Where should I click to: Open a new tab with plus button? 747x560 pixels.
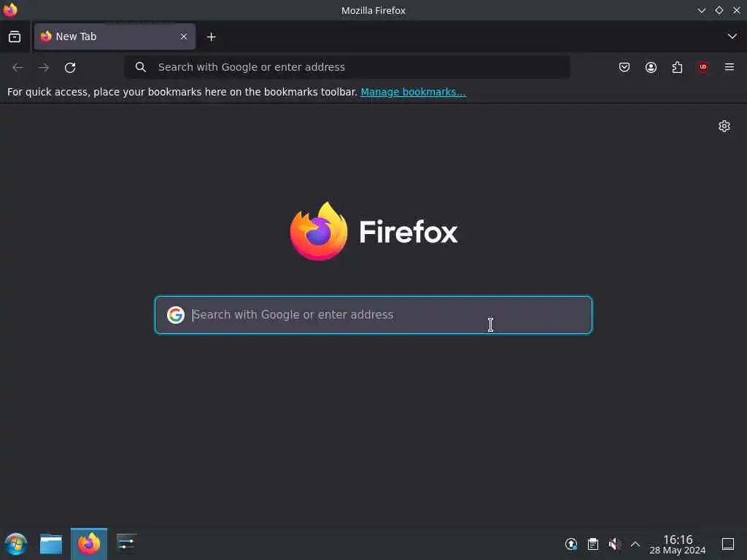[211, 36]
